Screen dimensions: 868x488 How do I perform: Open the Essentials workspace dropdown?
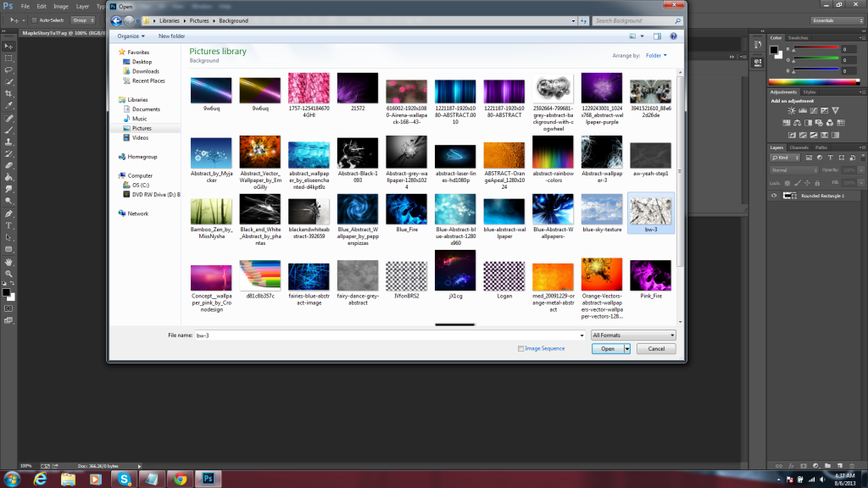click(837, 20)
